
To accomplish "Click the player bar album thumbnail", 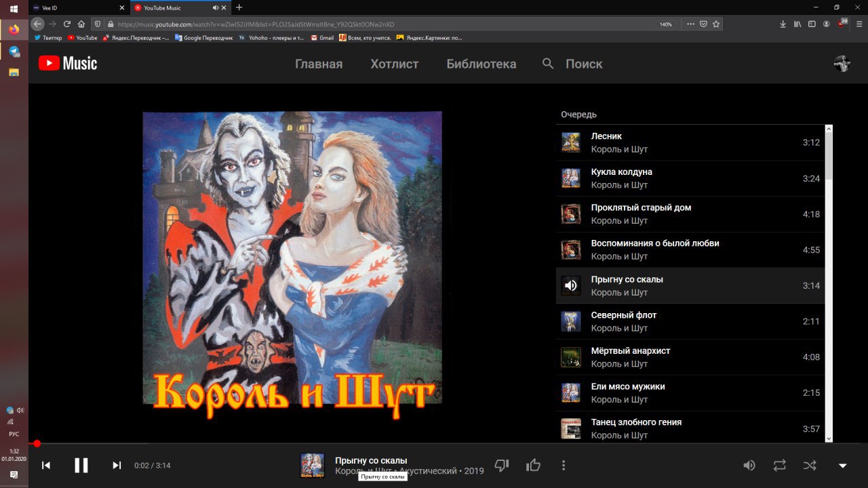I will click(312, 465).
